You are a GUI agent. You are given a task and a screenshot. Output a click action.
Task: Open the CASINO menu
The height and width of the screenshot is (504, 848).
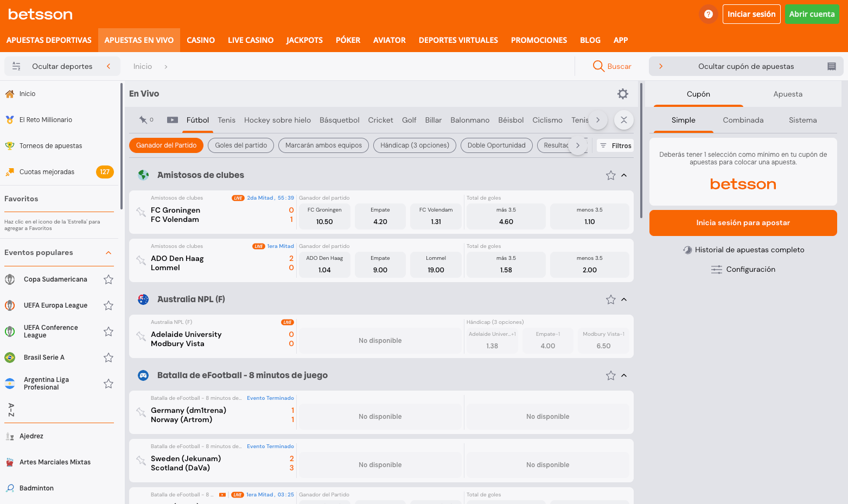[201, 40]
